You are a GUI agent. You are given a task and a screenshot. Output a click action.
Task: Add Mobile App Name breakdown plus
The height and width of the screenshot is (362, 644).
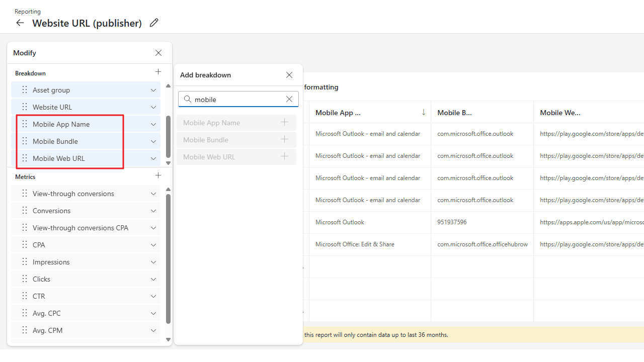click(285, 122)
